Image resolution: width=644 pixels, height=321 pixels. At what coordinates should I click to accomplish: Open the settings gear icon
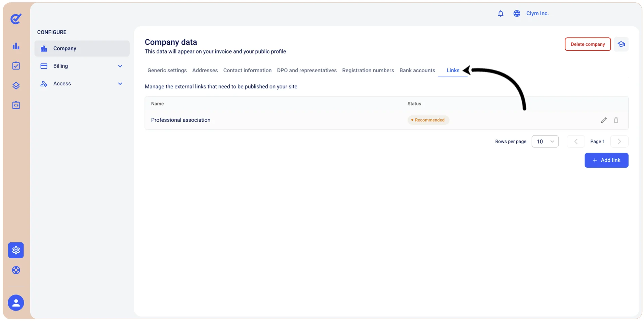pos(16,250)
